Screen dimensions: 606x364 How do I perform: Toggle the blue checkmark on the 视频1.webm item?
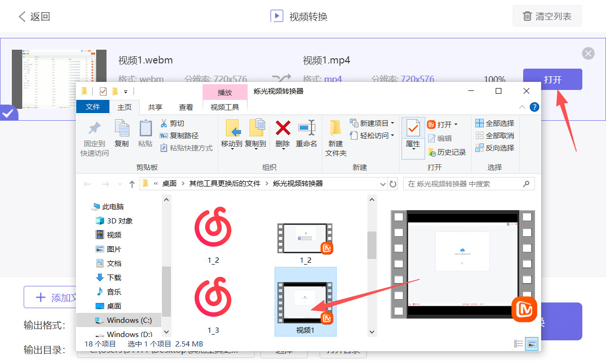(9, 113)
